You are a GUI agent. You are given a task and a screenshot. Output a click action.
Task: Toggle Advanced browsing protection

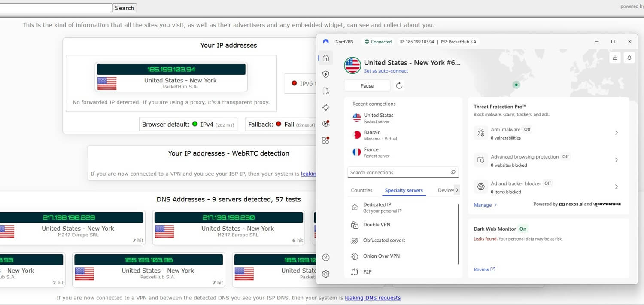(565, 156)
